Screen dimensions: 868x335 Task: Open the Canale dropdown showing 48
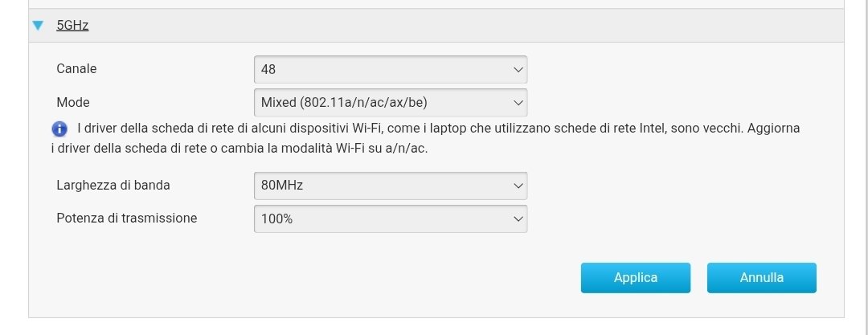coord(390,70)
